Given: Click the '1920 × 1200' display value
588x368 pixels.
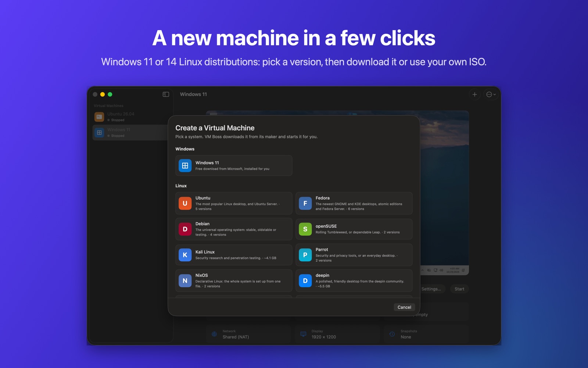Looking at the screenshot, I should (x=324, y=337).
